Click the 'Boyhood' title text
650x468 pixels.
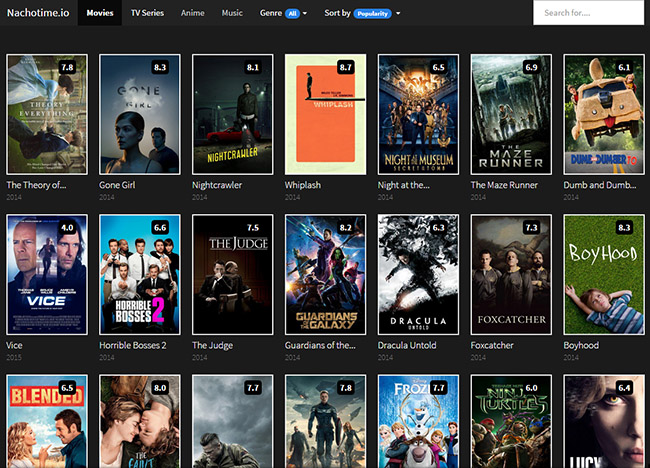(581, 345)
